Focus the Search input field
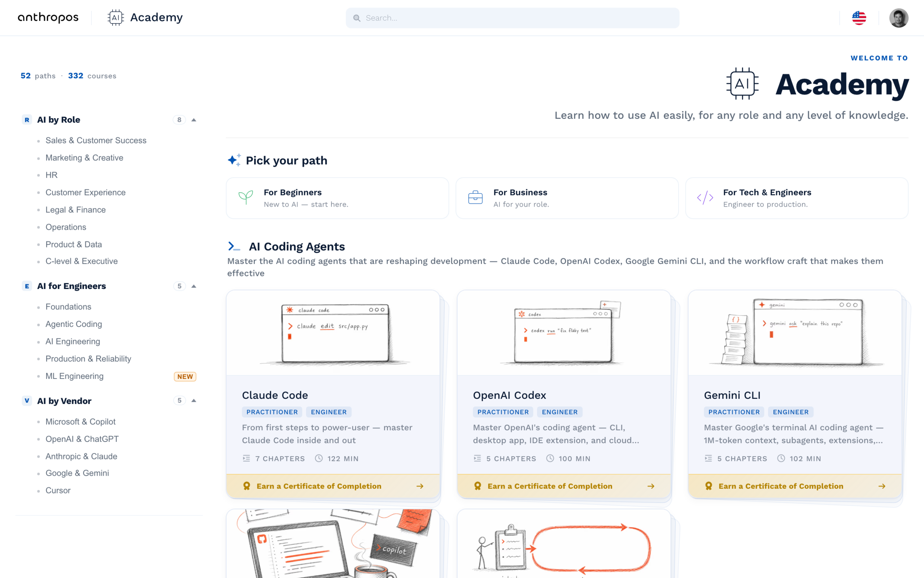This screenshot has width=924, height=578. pyautogui.click(x=513, y=18)
